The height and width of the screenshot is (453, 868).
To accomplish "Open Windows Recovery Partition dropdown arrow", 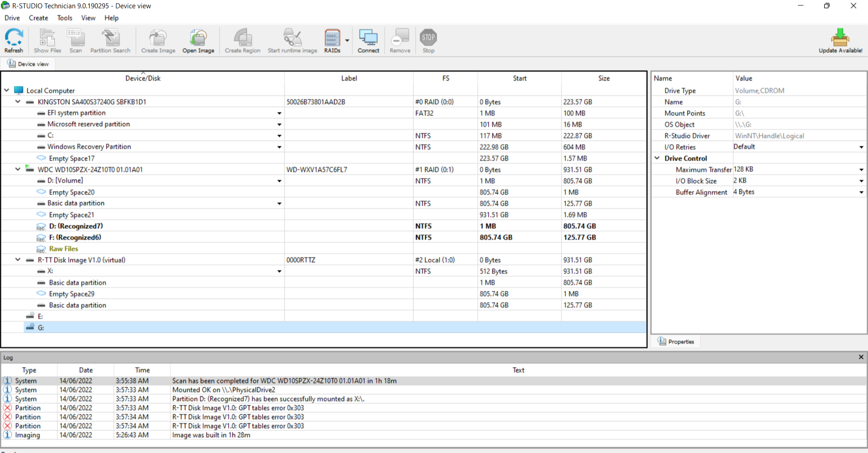I will tap(279, 147).
